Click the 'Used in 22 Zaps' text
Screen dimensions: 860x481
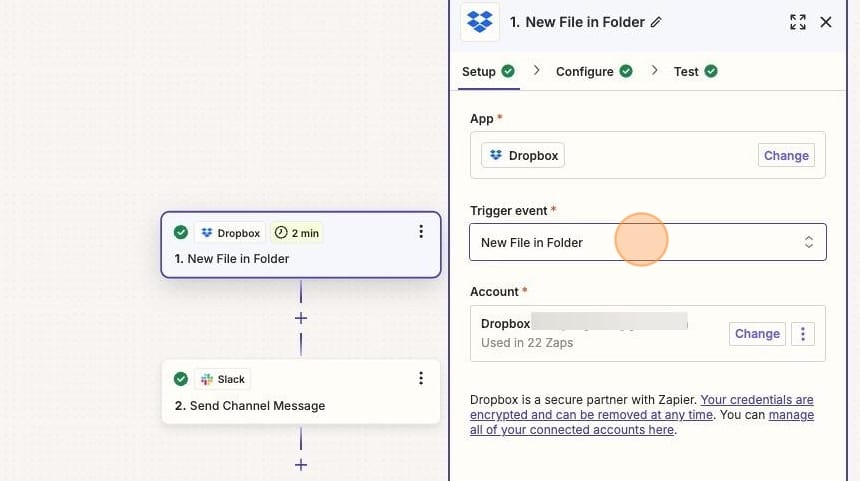pos(527,343)
